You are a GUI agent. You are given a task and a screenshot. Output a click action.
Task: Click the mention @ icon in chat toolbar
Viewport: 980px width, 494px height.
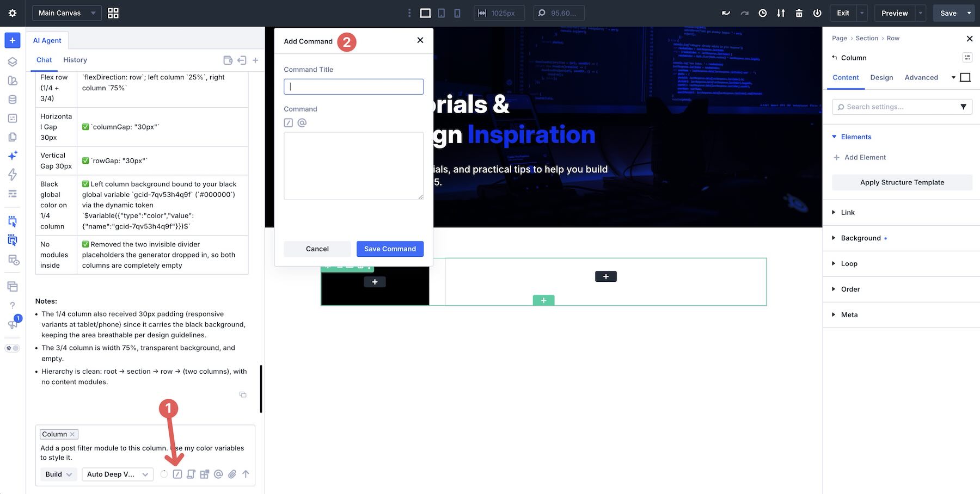point(218,474)
